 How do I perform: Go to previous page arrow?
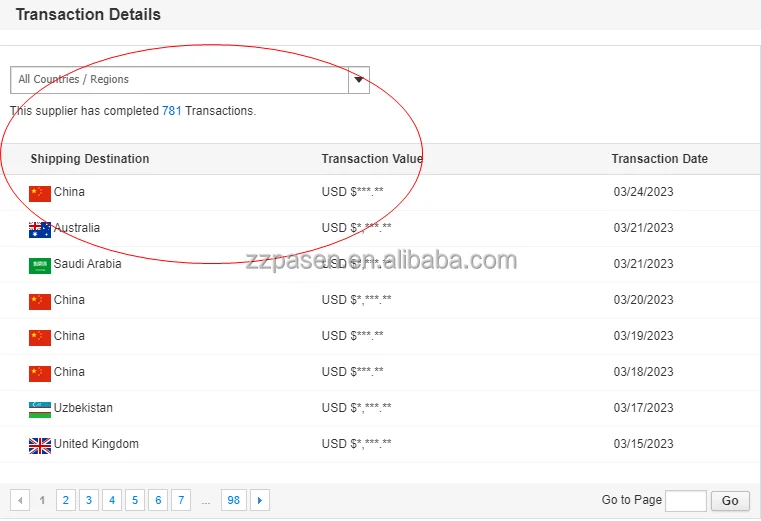click(x=20, y=500)
